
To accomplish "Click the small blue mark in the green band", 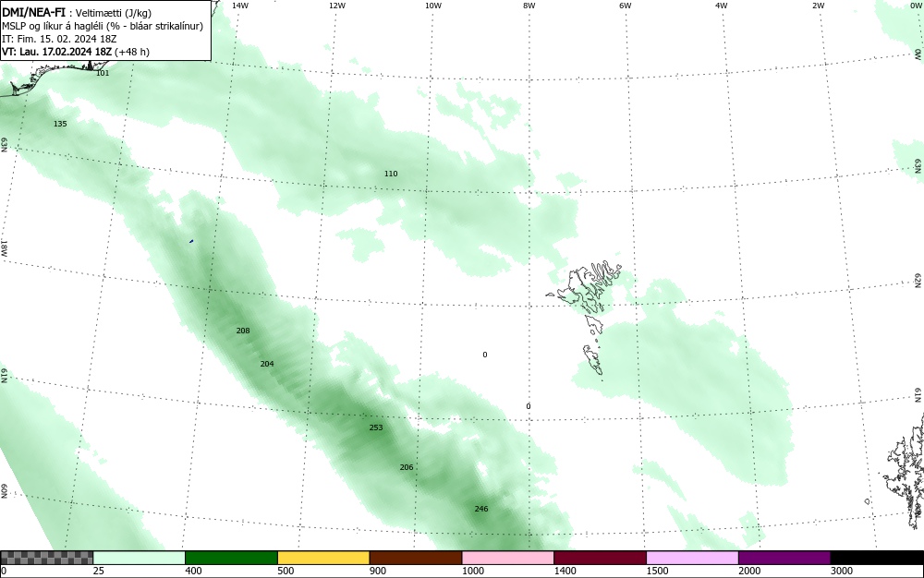I will coord(191,241).
